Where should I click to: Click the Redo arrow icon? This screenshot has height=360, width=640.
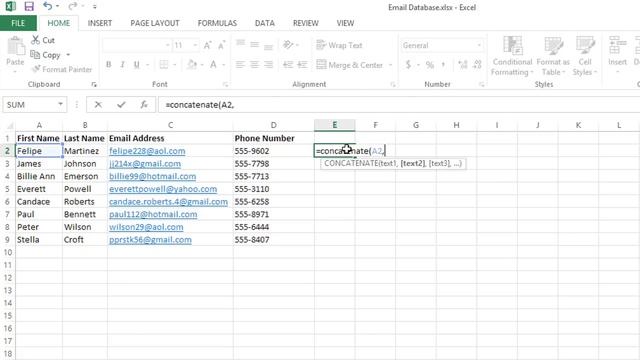click(x=72, y=6)
